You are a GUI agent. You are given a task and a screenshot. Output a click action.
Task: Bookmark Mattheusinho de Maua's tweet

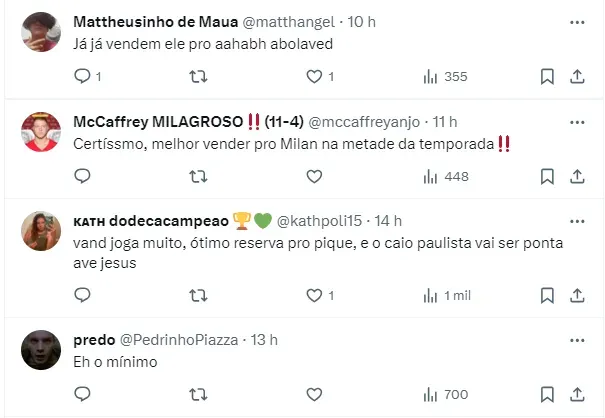[x=548, y=76]
